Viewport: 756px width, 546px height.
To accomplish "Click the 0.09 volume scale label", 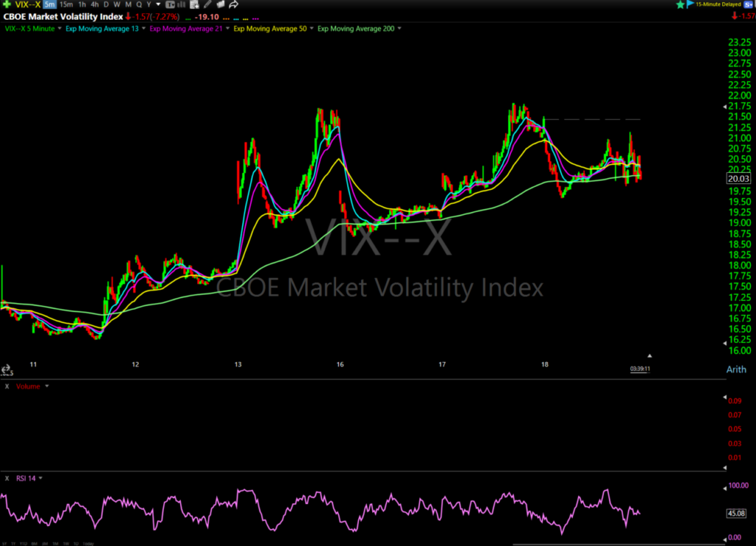I will click(x=735, y=400).
